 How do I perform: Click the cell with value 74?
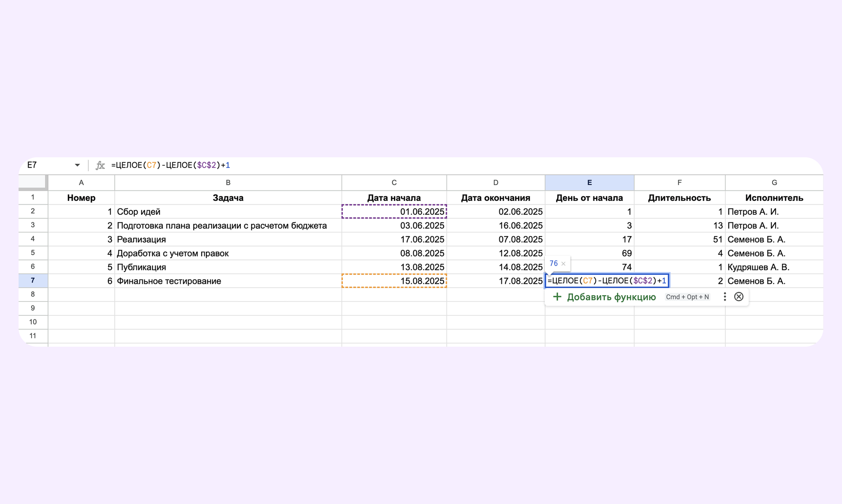tap(602, 267)
